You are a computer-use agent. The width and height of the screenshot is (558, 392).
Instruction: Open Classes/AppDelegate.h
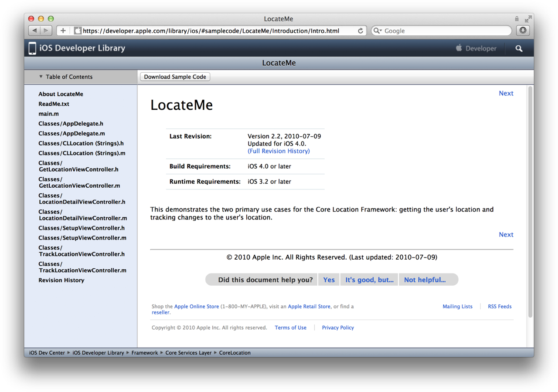(71, 124)
